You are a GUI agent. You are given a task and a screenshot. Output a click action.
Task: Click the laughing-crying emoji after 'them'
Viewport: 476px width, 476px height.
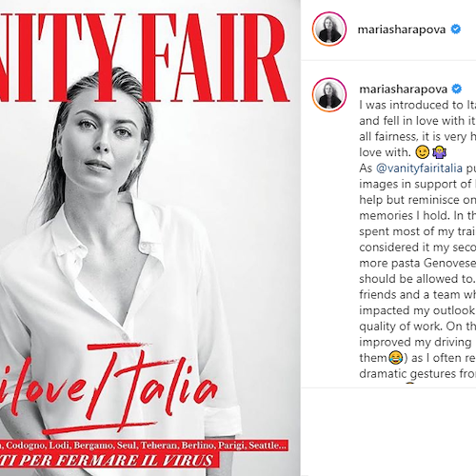point(395,358)
